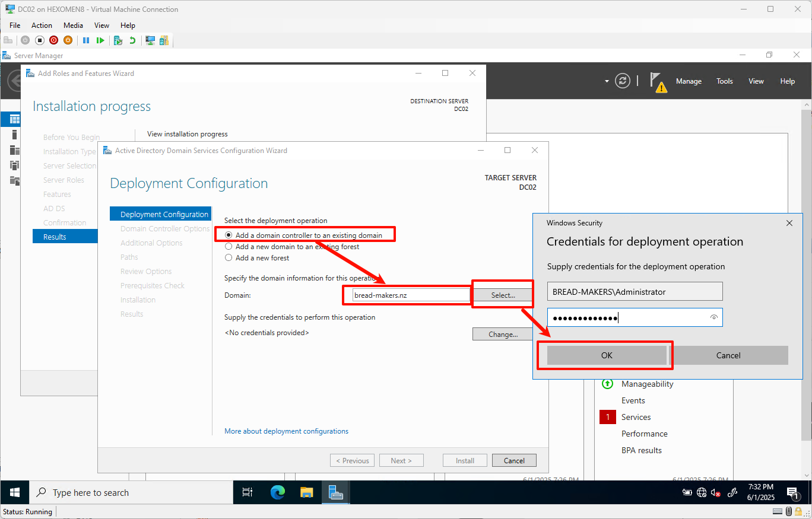Viewport: 812px width, 519px height.
Task: Click the red Shut Down VM toolbar icon
Action: point(53,40)
